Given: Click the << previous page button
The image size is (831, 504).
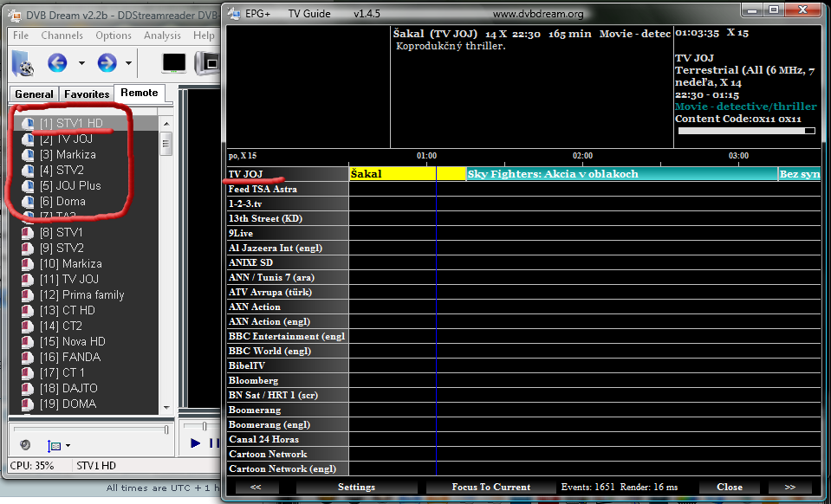Looking at the screenshot, I should coord(256,487).
